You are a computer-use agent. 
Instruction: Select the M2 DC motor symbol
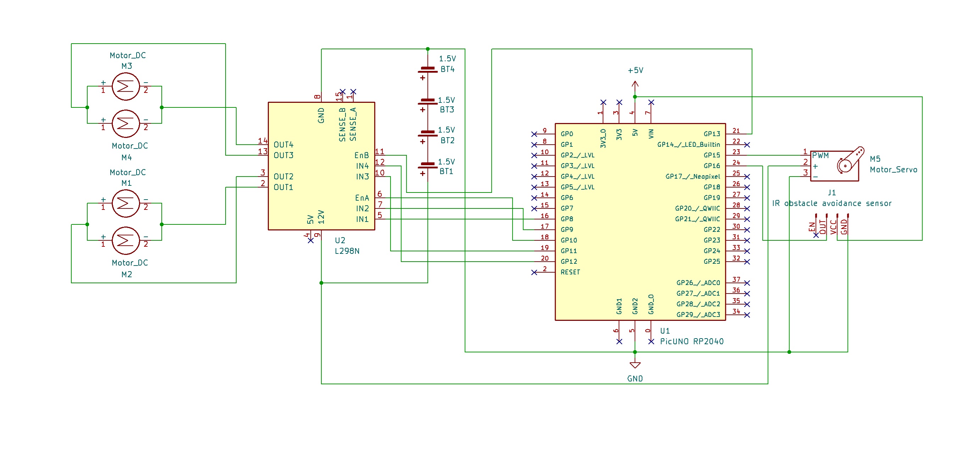[126, 241]
